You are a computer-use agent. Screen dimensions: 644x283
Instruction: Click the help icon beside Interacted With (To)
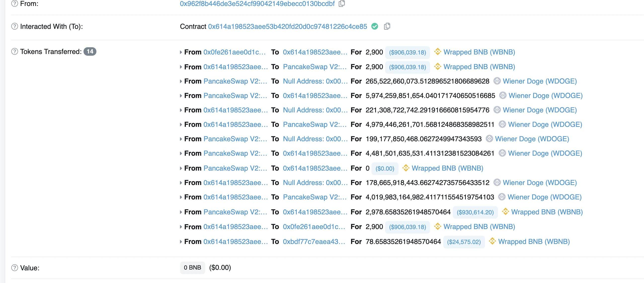pyautogui.click(x=15, y=26)
